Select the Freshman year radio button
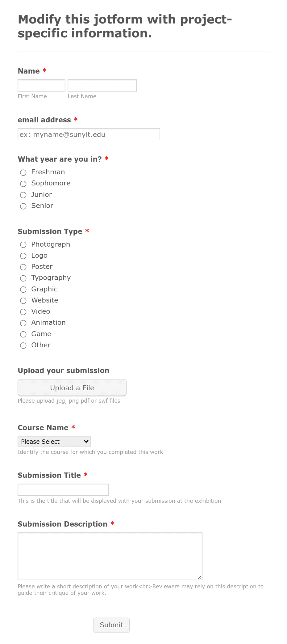 23,172
